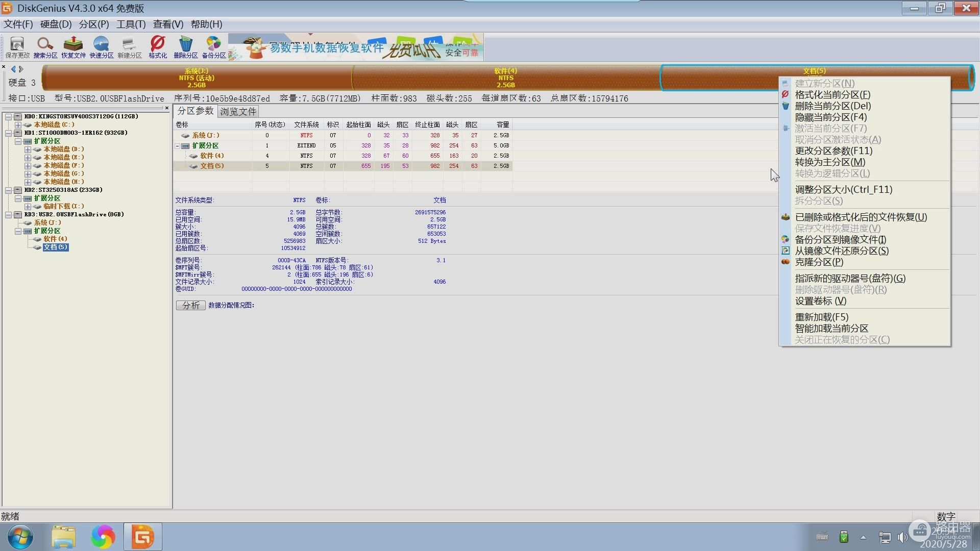Click the Backup Partition toolbar icon
Viewport: 980px width, 551px height.
(x=213, y=46)
